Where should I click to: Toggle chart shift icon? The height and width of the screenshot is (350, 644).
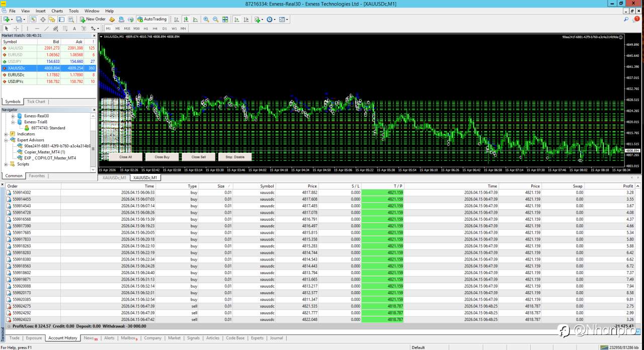(x=246, y=19)
